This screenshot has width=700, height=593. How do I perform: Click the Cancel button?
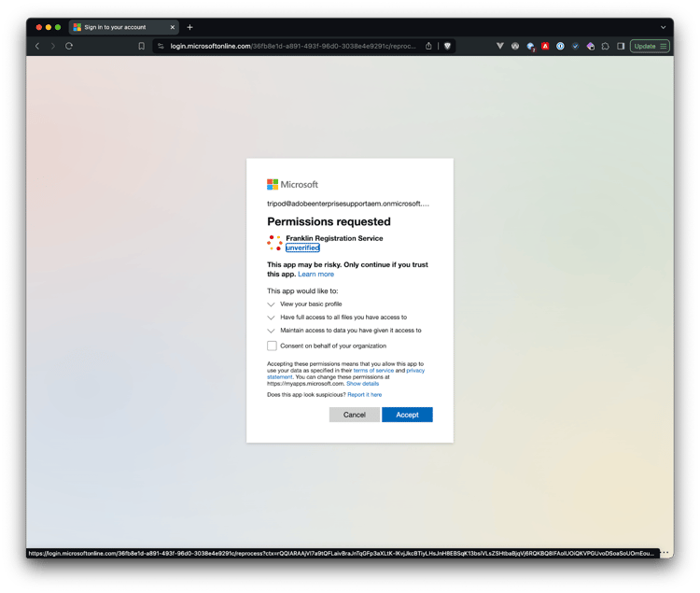355,415
